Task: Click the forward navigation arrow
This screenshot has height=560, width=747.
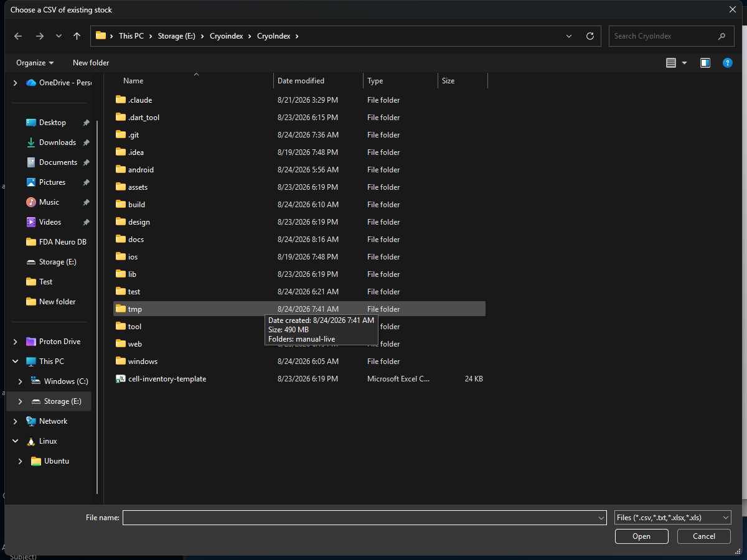Action: [x=40, y=36]
